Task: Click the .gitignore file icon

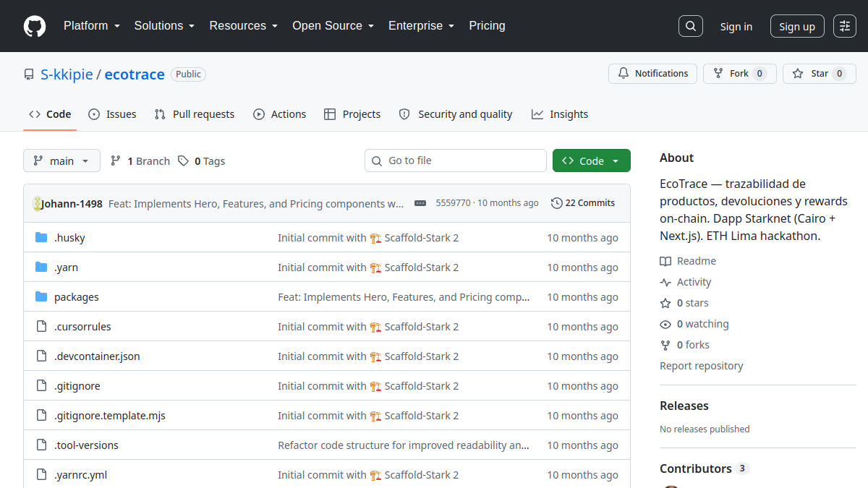Action: (41, 386)
